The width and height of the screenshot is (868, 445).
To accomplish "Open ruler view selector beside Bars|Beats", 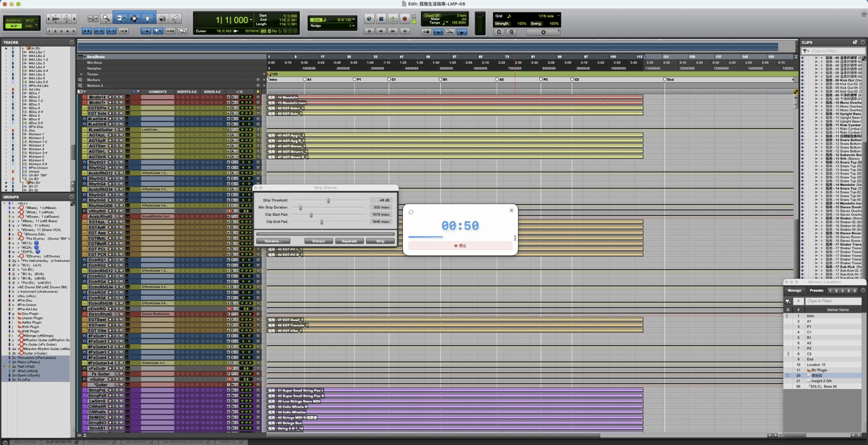I will click(80, 57).
